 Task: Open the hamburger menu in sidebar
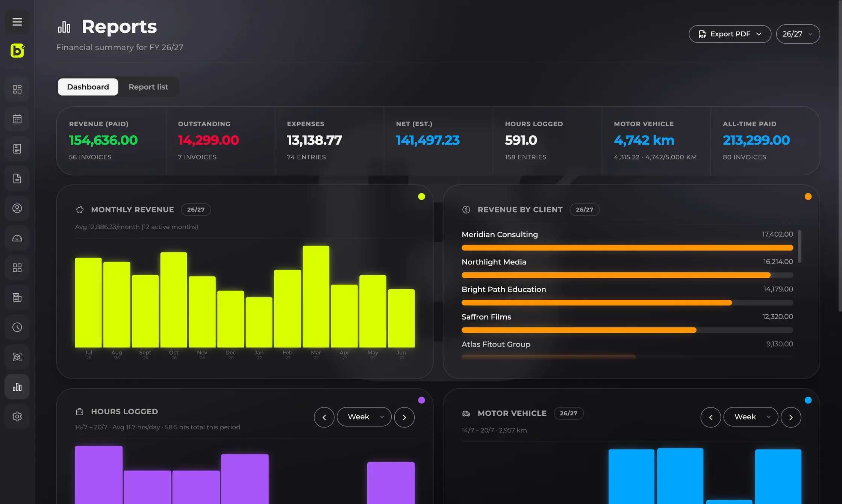click(17, 22)
